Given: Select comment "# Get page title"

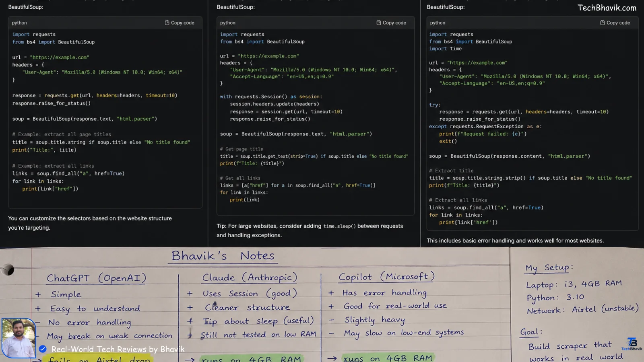Looking at the screenshot, I should pos(242,149).
